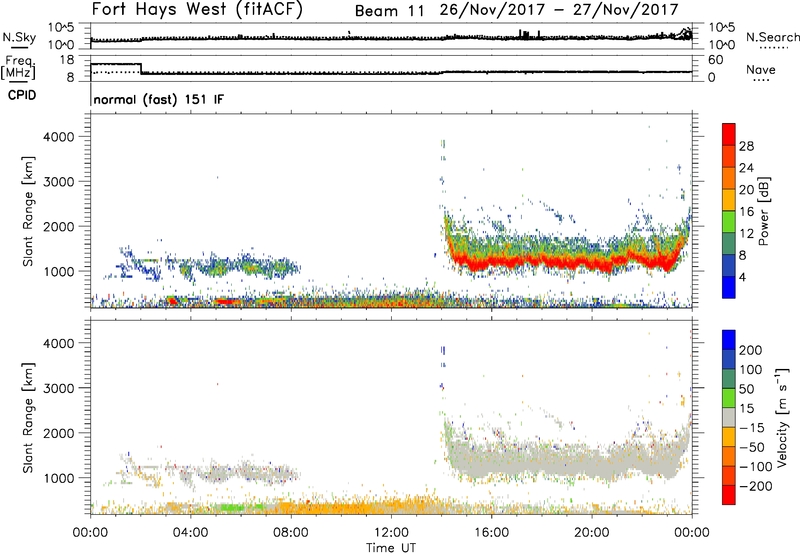Click the "08:00" time tick label
The height and width of the screenshot is (554, 800).
coord(291,533)
